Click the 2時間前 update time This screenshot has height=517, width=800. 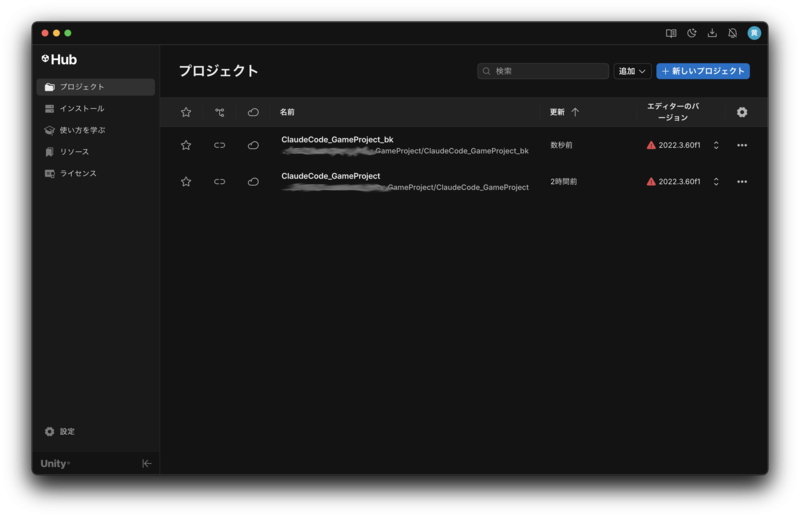(x=564, y=182)
